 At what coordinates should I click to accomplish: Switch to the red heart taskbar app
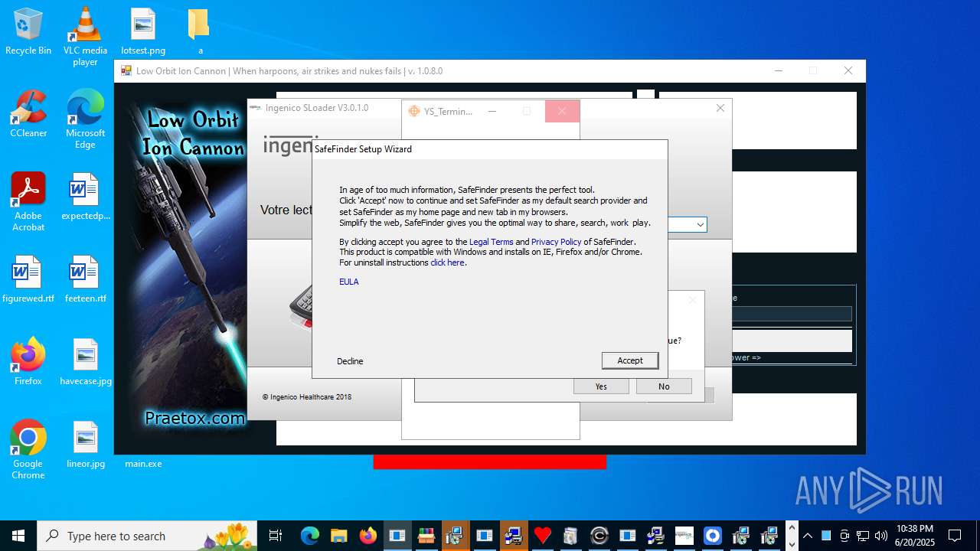pos(542,536)
